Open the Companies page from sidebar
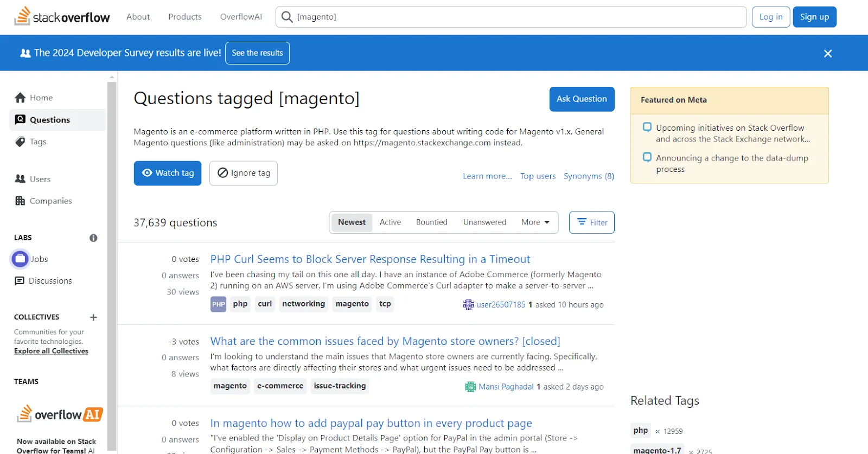Screen dimensions: 868x454 pos(50,201)
